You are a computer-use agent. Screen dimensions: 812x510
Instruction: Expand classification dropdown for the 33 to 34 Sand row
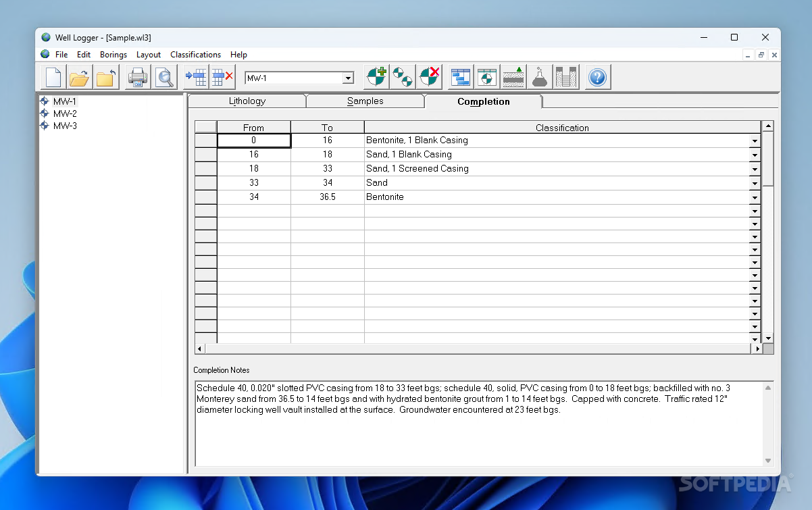click(x=755, y=183)
